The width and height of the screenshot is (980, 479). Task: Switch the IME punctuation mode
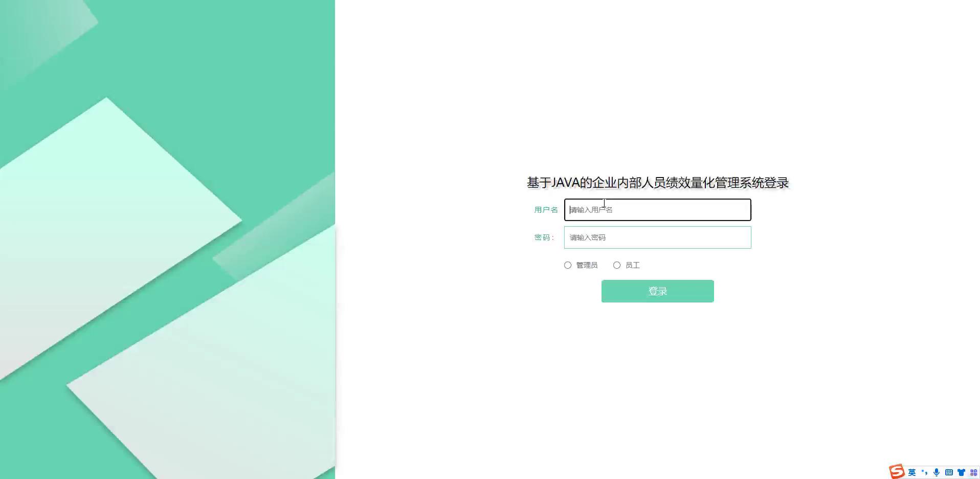tap(924, 472)
